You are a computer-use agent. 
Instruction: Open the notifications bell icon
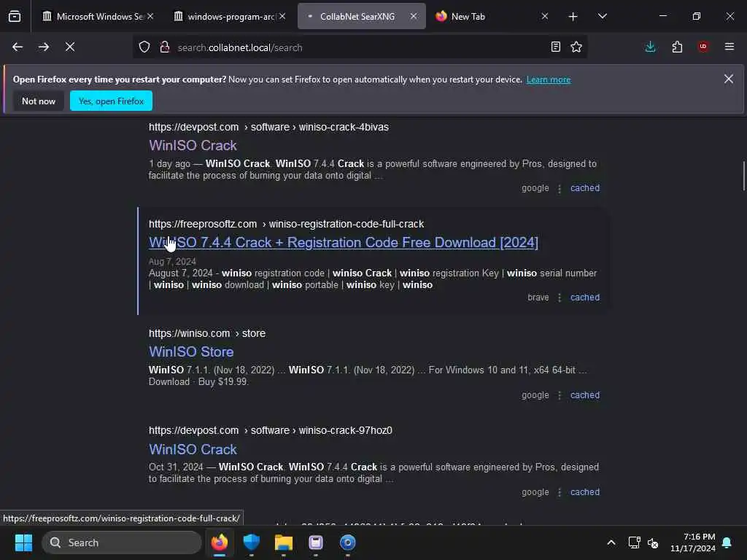(727, 542)
